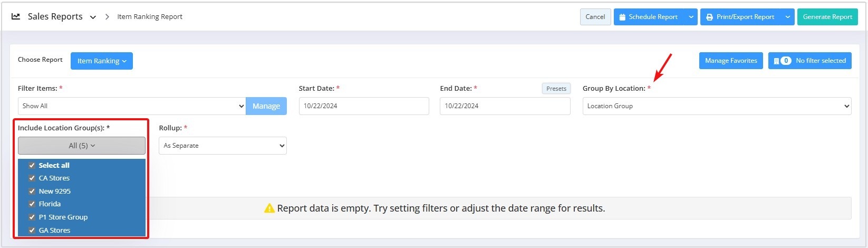The width and height of the screenshot is (868, 248).
Task: Click the Start Date input field
Action: [x=364, y=106]
